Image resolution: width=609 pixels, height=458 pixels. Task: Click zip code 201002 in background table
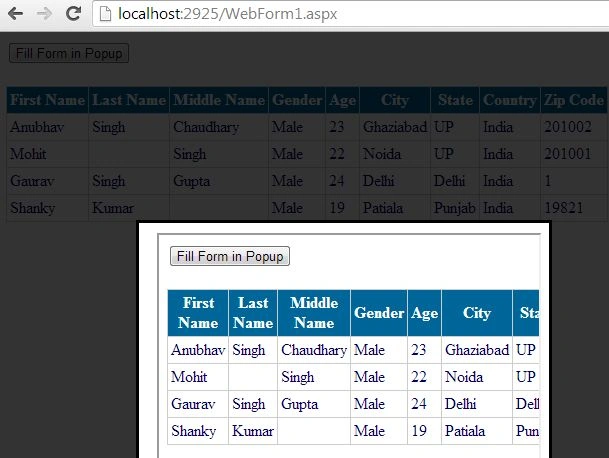(568, 127)
